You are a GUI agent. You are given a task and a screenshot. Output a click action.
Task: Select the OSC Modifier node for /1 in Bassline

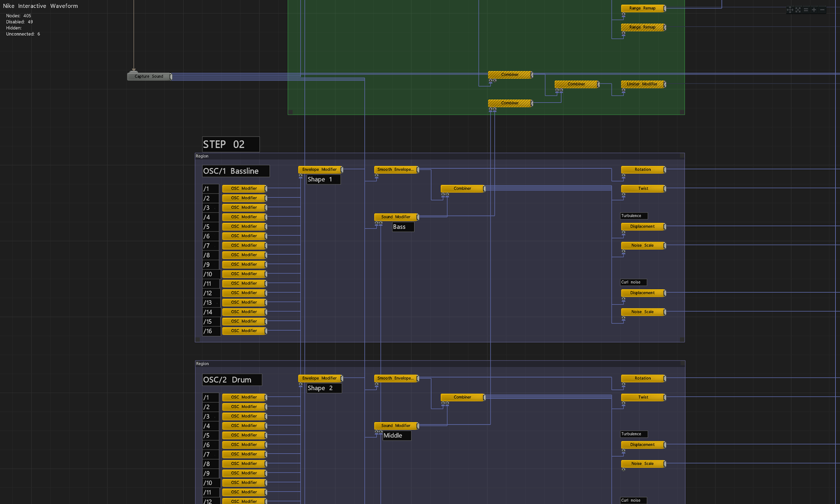(243, 188)
